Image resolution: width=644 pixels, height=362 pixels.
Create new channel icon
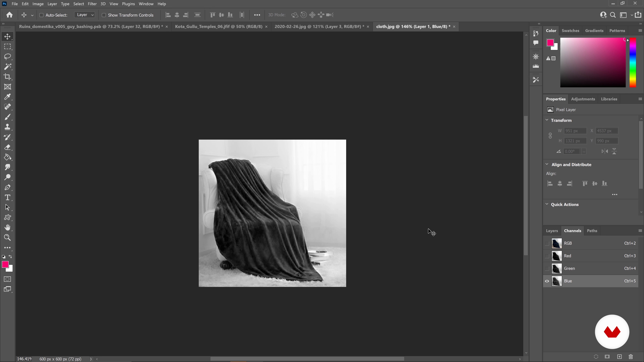tap(620, 357)
